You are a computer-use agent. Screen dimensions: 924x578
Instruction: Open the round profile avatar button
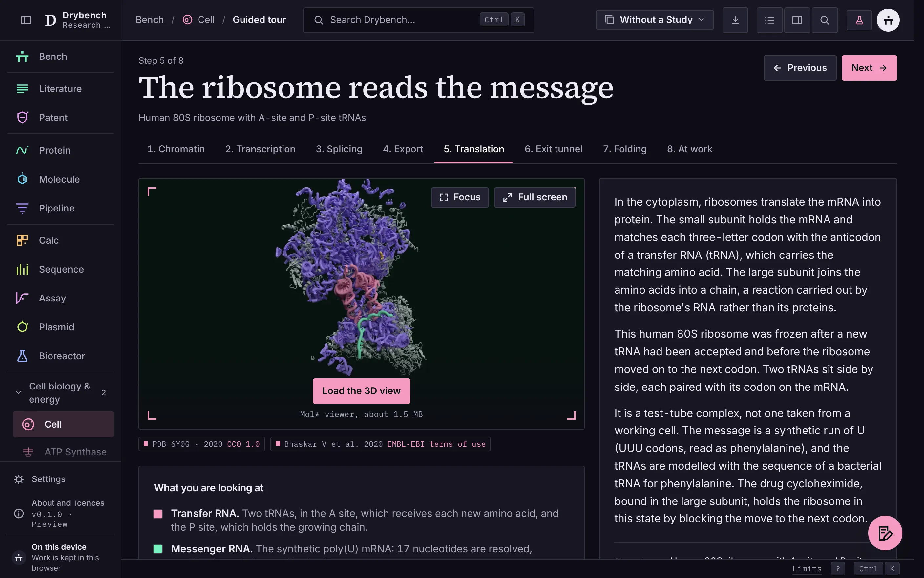pyautogui.click(x=888, y=20)
